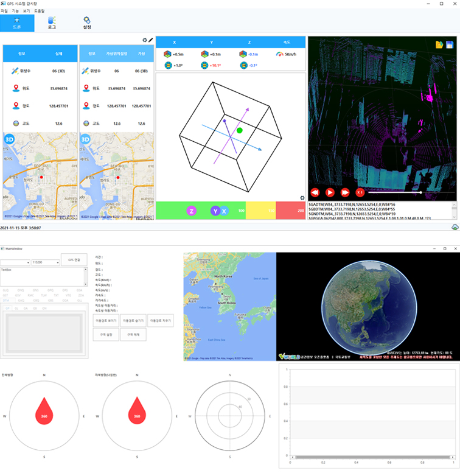Toggle the 3D badge on the second map
460x476 pixels.
(86, 139)
